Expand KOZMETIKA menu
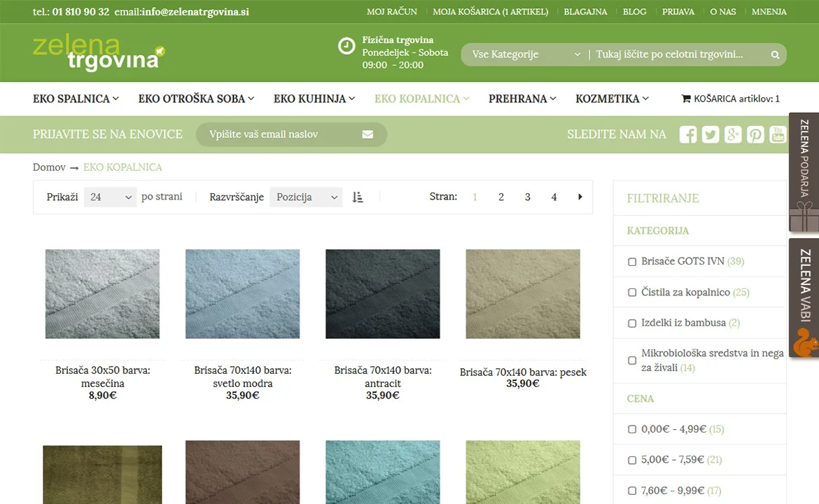Image resolution: width=819 pixels, height=504 pixels. coord(612,99)
